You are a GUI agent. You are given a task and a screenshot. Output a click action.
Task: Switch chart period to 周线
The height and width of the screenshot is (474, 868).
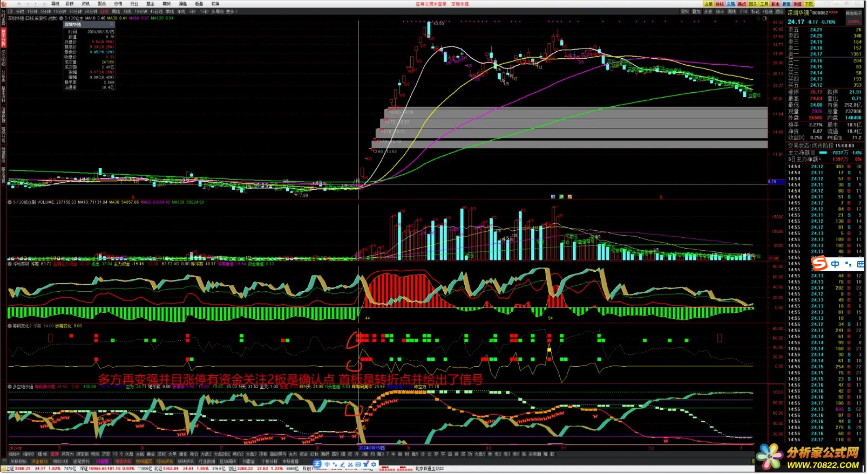point(116,11)
